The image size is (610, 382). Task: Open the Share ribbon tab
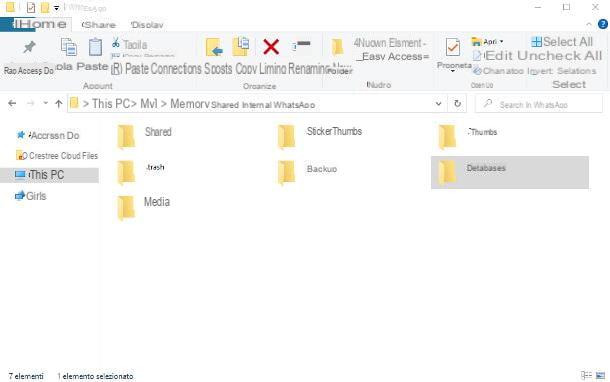(x=99, y=25)
